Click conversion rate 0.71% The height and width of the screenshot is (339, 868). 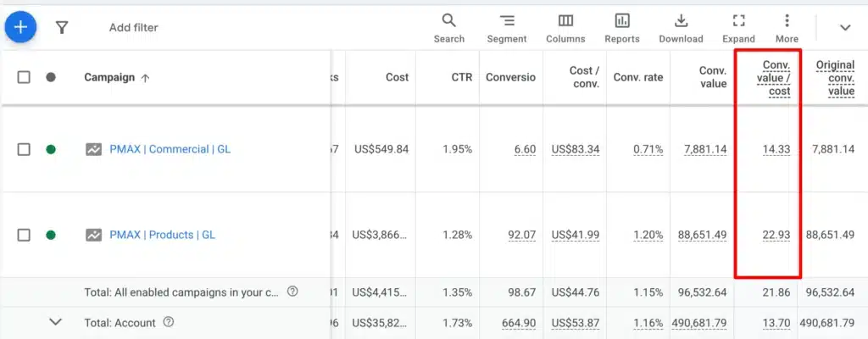click(648, 149)
